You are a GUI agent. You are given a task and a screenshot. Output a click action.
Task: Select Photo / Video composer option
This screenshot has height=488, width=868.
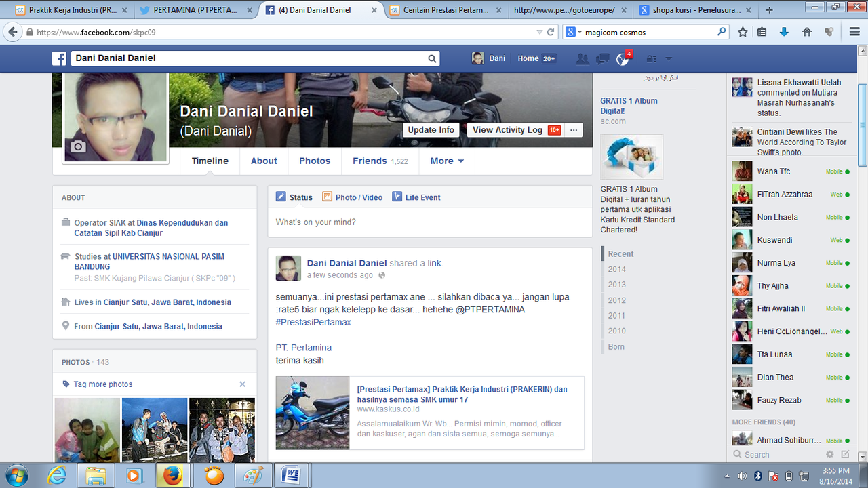353,197
